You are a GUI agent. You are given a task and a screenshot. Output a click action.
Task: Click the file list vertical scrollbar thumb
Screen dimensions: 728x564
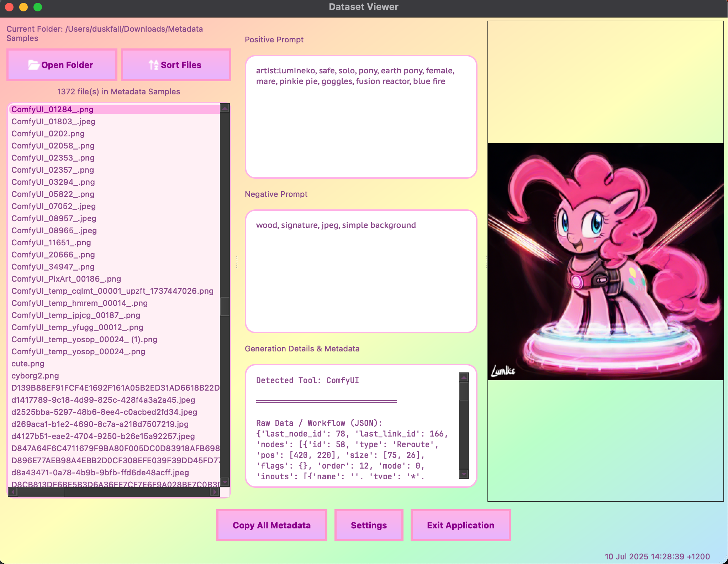tap(225, 306)
